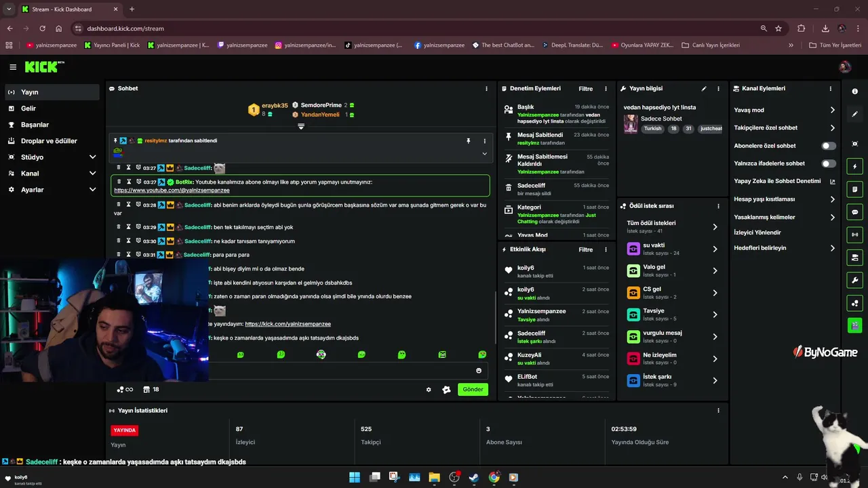The image size is (868, 488).
Task: Delete the BotRix chat message
Action: coord(119,182)
